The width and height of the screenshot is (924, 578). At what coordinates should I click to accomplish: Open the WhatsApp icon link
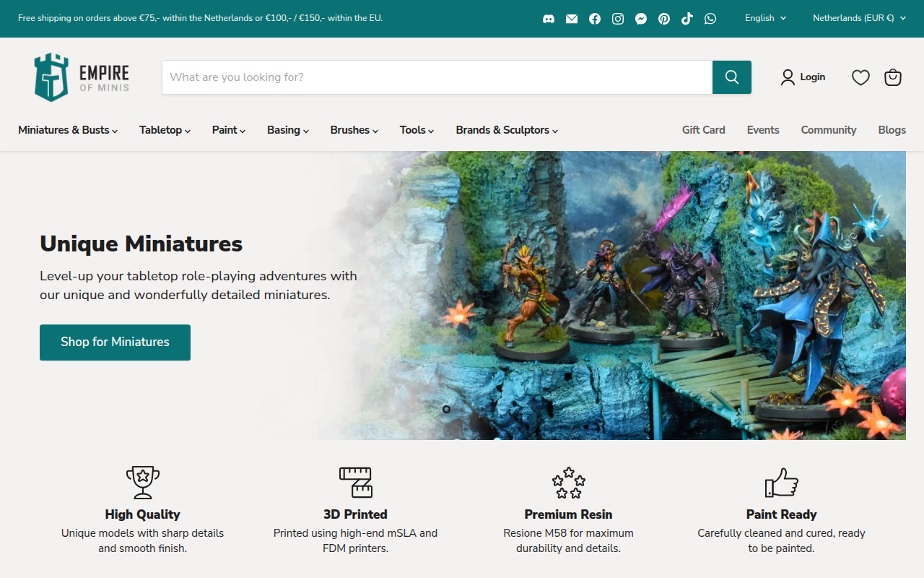pos(710,19)
